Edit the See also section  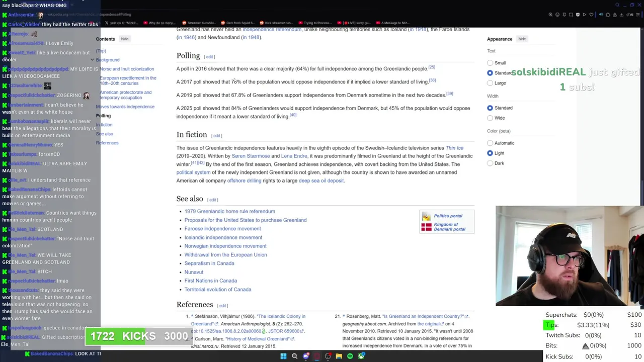(213, 200)
